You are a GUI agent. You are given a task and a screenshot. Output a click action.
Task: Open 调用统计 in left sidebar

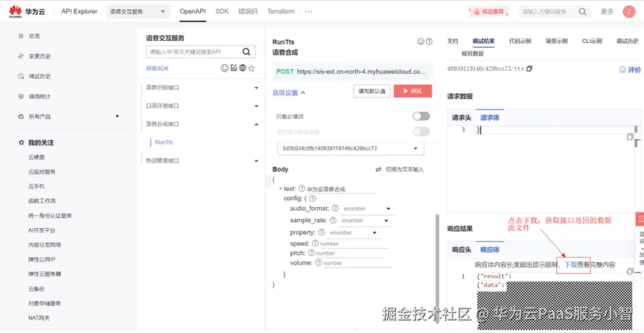[39, 97]
